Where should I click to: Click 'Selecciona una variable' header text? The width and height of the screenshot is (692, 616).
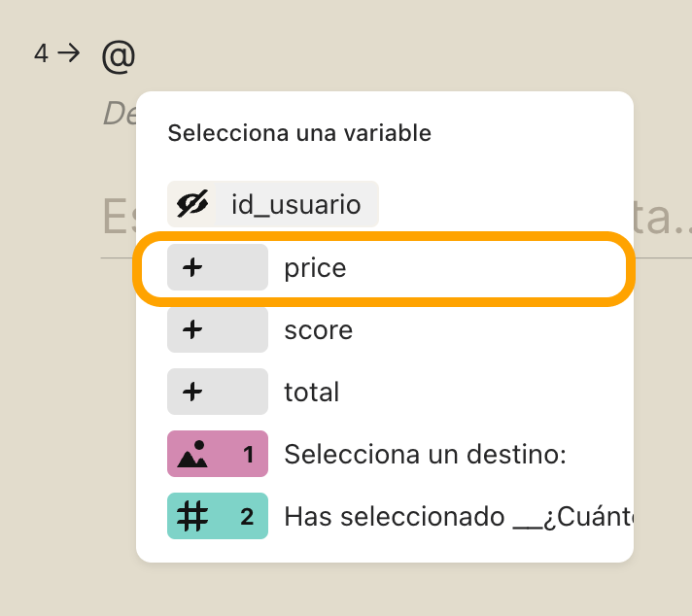pyautogui.click(x=299, y=133)
